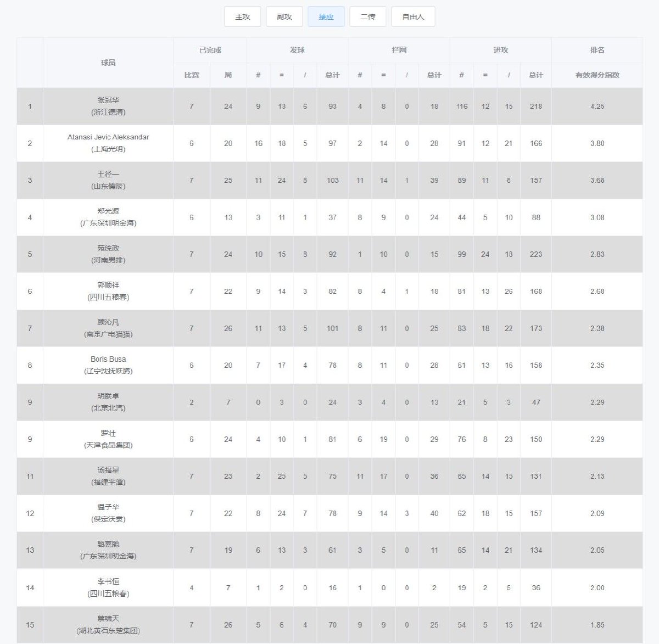Screen dimensions: 659x644
Task: Switch to the 二传 tab
Action: [x=368, y=16]
